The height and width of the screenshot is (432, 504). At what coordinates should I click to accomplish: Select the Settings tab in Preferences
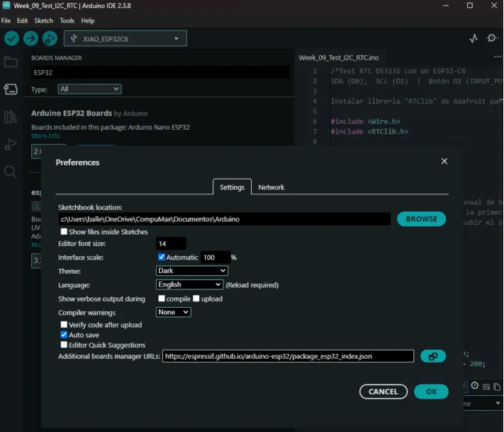pos(232,187)
